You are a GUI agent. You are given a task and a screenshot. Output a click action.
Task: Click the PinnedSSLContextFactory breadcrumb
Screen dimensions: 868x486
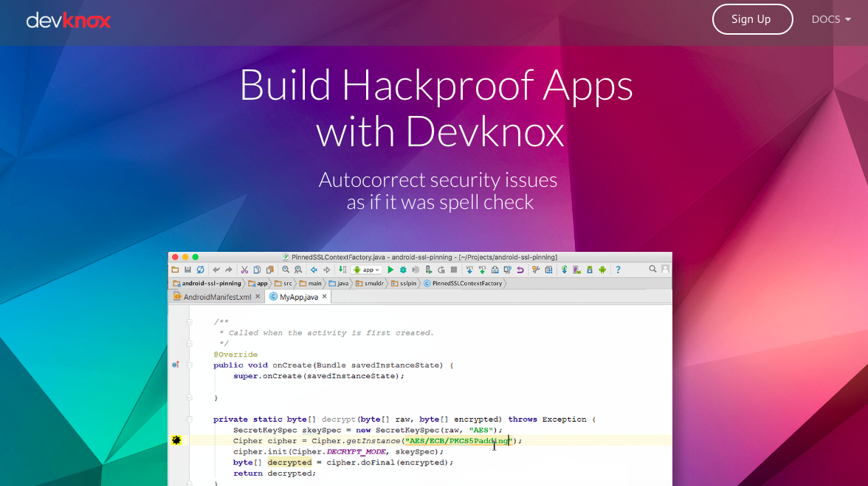point(463,283)
